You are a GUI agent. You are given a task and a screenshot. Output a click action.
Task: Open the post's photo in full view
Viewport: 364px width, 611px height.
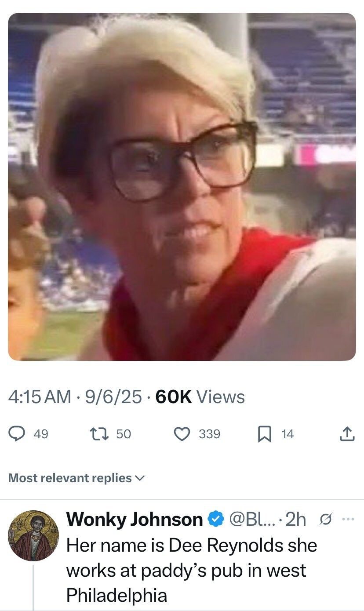182,187
